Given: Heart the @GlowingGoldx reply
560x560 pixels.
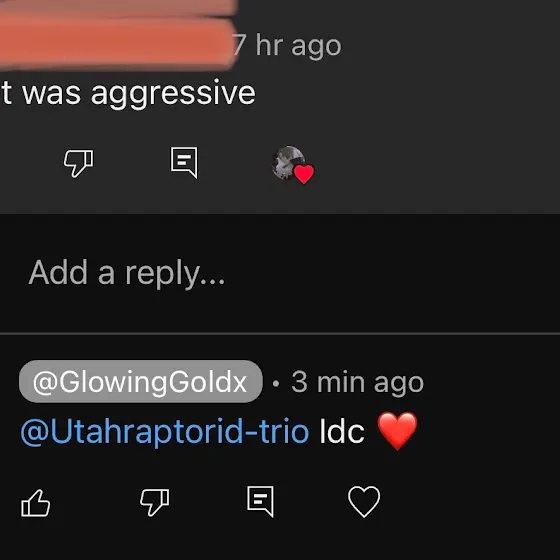Looking at the screenshot, I should (364, 501).
